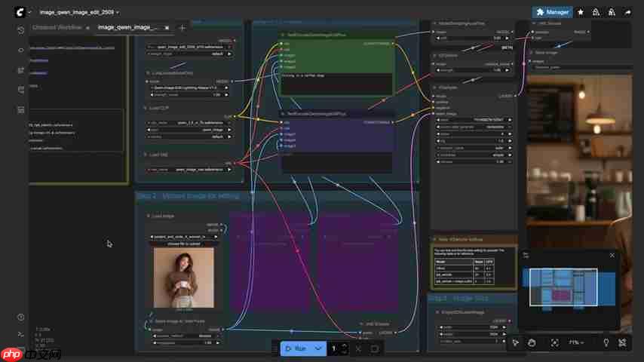The image size is (644, 362).
Task: Collapse the green TextEncodeQwenImageEditPlus node
Action: [x=283, y=35]
